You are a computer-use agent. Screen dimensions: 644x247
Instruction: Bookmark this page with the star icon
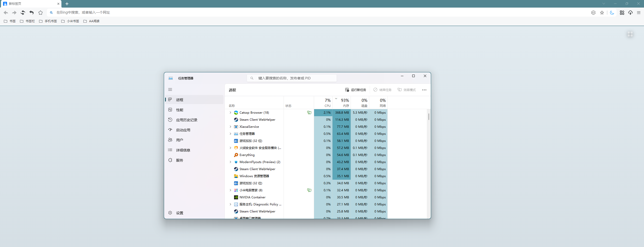(x=602, y=13)
